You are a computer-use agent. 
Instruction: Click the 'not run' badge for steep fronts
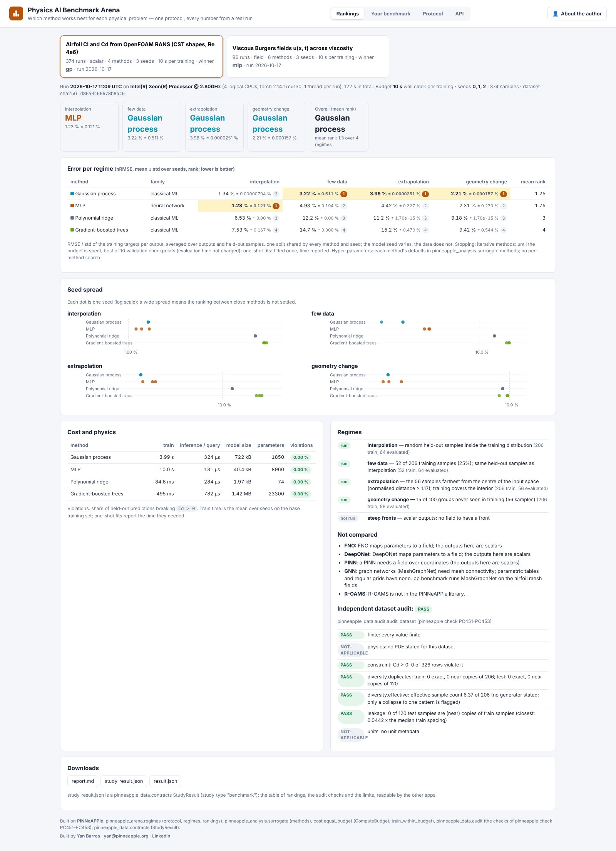pyautogui.click(x=348, y=518)
